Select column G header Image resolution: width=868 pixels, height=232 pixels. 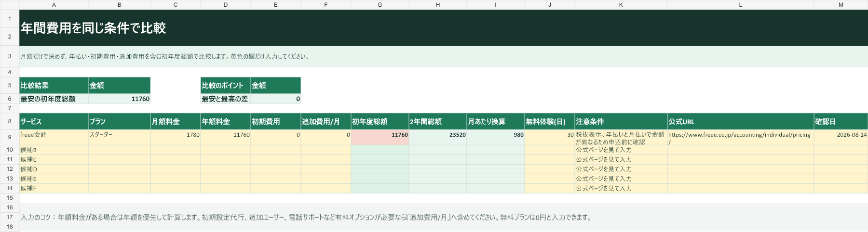pos(380,4)
